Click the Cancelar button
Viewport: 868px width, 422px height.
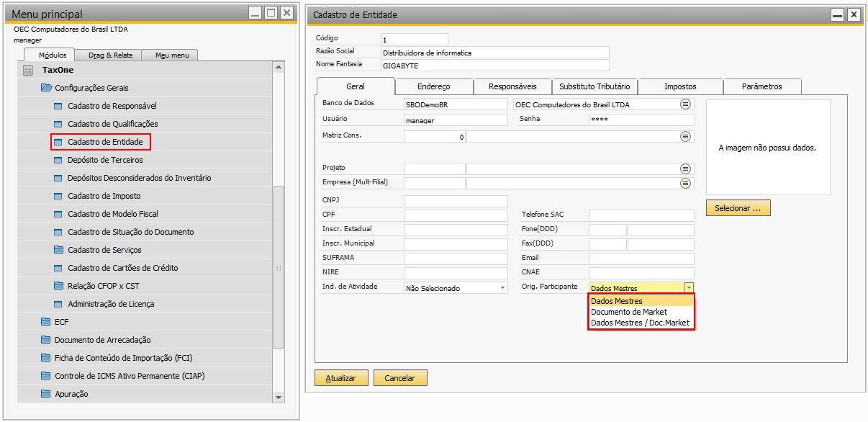tap(400, 378)
